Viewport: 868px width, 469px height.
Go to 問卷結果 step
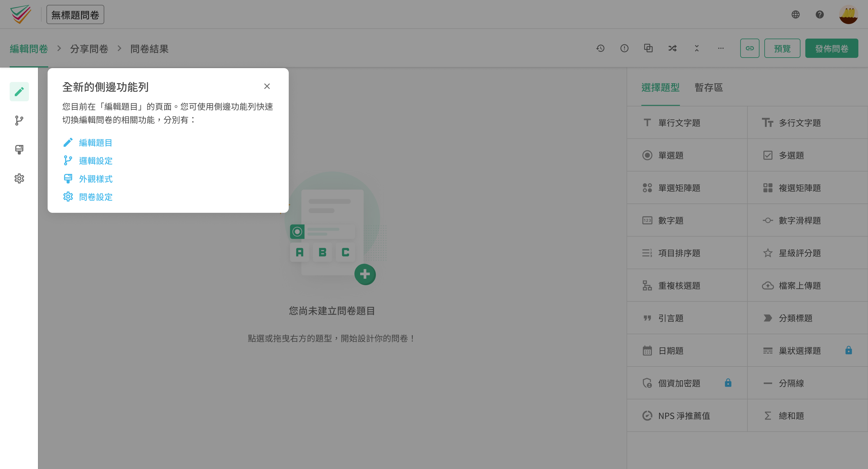(149, 49)
